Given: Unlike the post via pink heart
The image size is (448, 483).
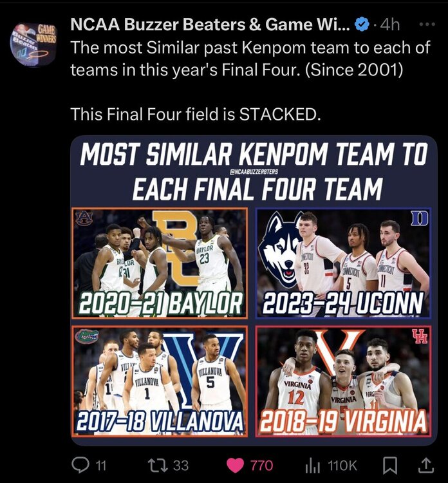Looking at the screenshot, I should (x=236, y=466).
